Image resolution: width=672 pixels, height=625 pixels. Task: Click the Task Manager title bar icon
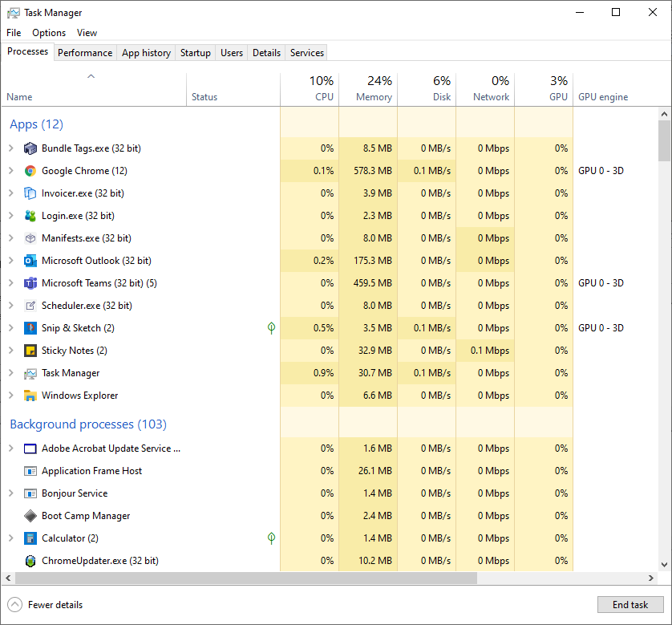click(14, 13)
